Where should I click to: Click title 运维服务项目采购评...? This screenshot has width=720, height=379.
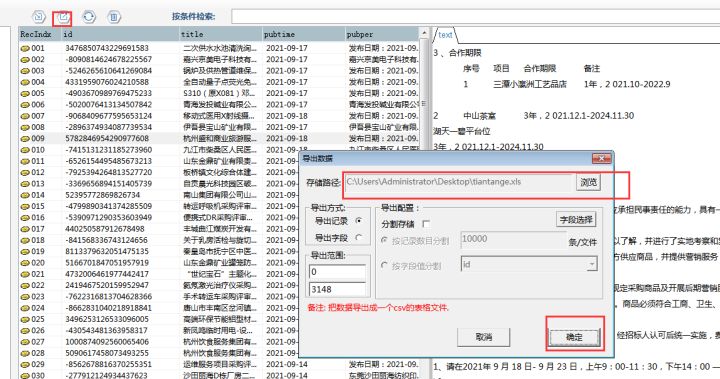click(x=220, y=364)
